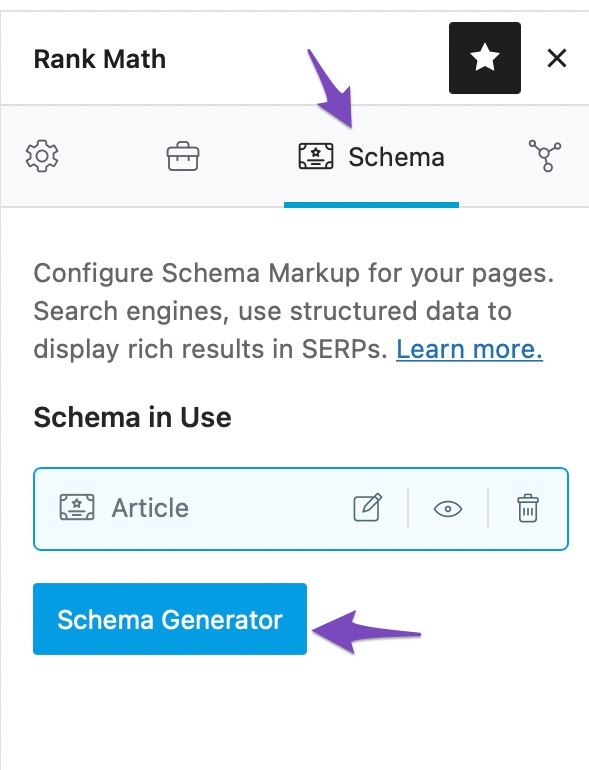This screenshot has height=770, width=589.
Task: Switch to the Advanced briefcase tab
Action: (x=183, y=156)
